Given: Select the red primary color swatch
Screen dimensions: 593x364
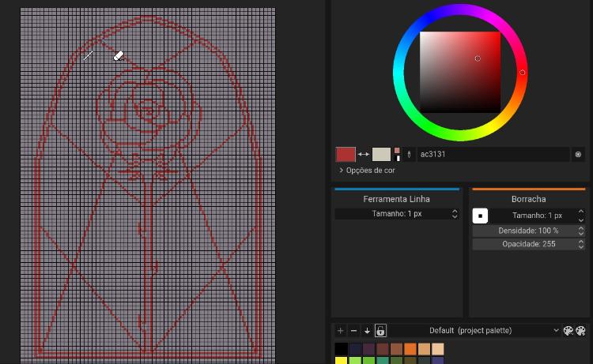Looking at the screenshot, I should click(x=346, y=155).
